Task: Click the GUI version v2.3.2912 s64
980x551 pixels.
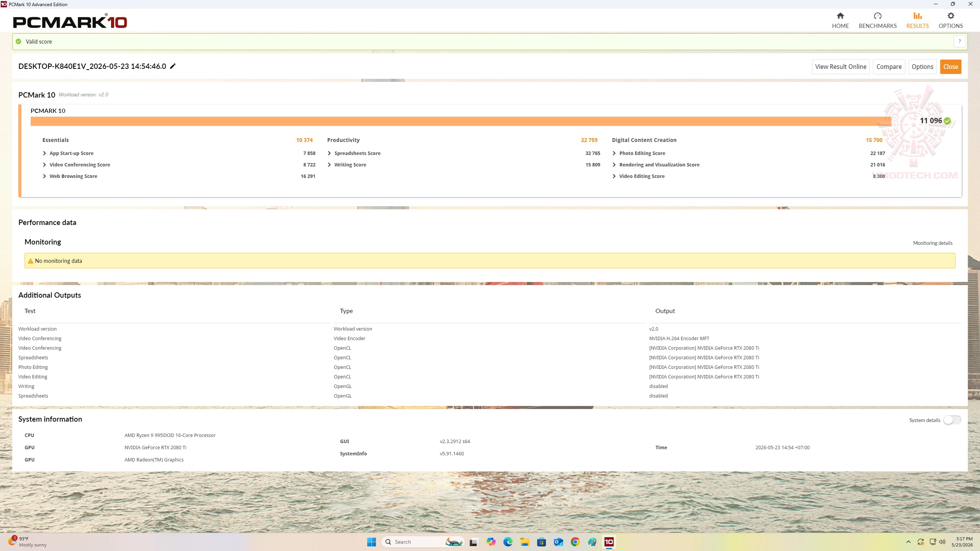Action: 455,441
